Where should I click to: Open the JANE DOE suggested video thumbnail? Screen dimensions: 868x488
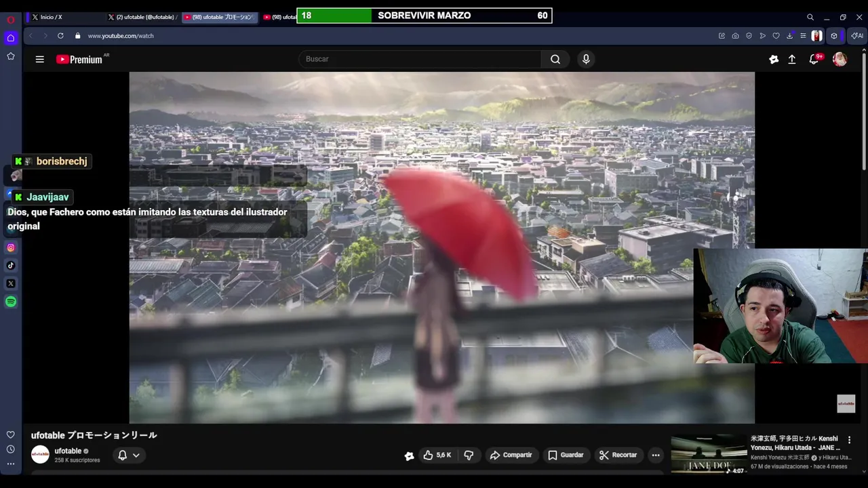709,455
